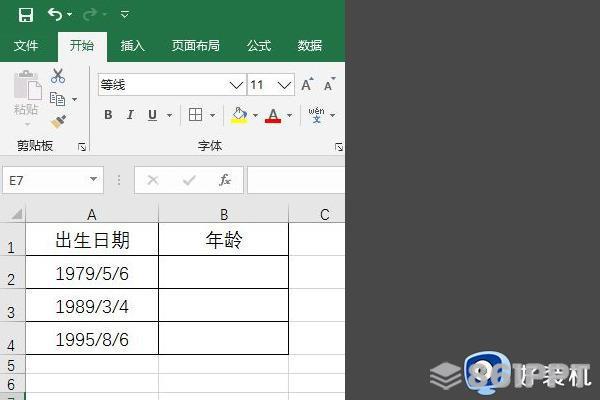Select the 年龄 header cell
The width and height of the screenshot is (600, 400).
(x=223, y=239)
